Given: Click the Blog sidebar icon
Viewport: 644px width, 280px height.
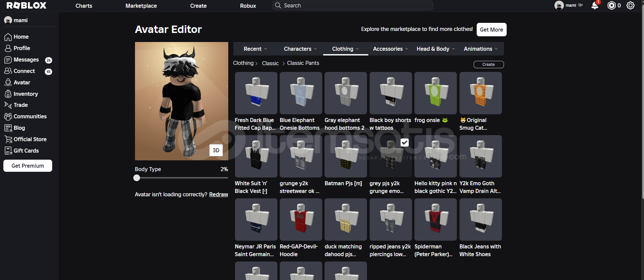Looking at the screenshot, I should click(x=8, y=128).
